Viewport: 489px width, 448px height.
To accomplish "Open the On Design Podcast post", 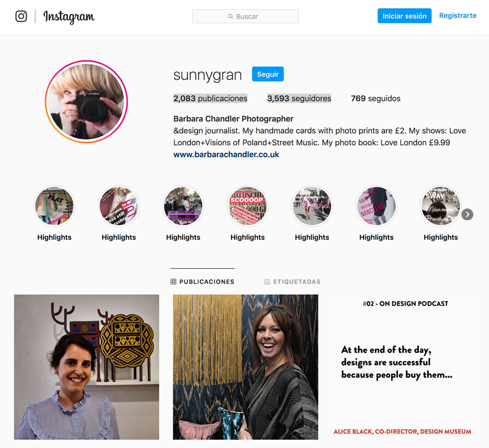I will pyautogui.click(x=404, y=367).
